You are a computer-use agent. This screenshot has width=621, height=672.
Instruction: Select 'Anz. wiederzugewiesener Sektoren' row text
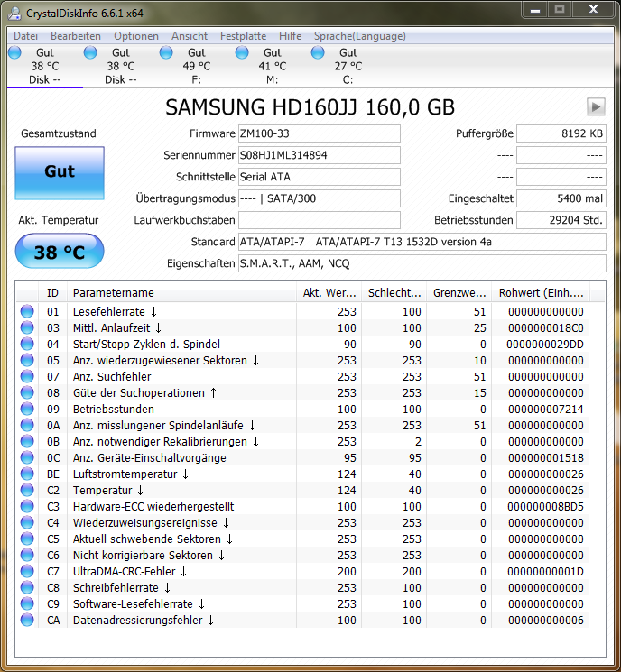coord(160,361)
